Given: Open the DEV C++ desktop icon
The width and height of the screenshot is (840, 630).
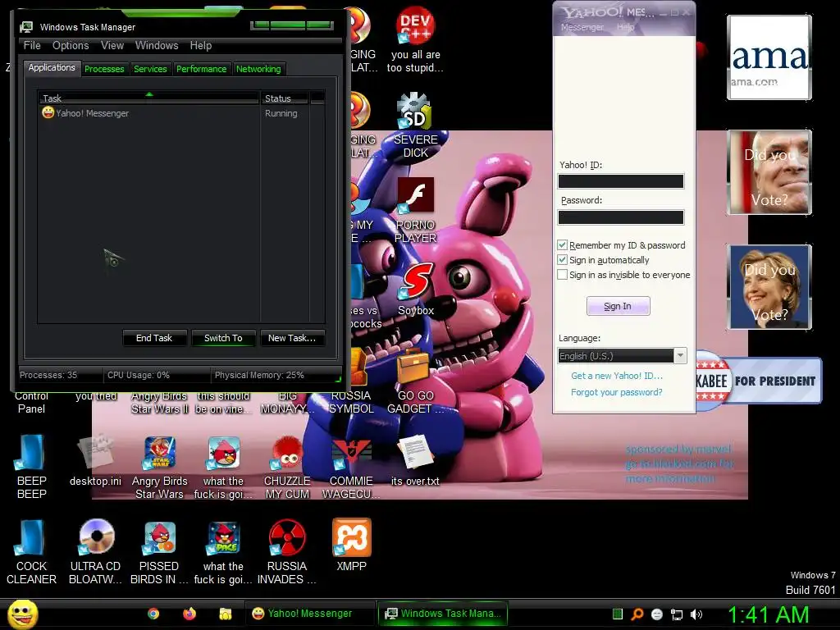Looking at the screenshot, I should [x=415, y=25].
